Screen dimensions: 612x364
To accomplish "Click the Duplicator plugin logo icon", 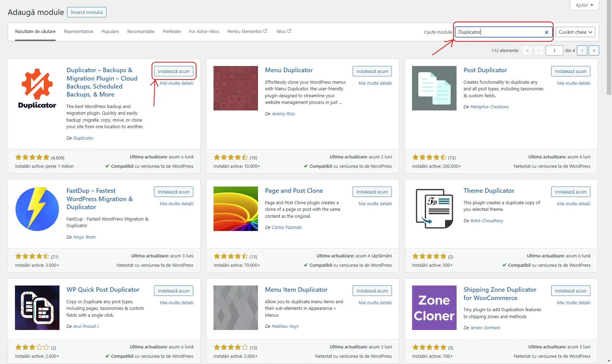I will click(37, 88).
